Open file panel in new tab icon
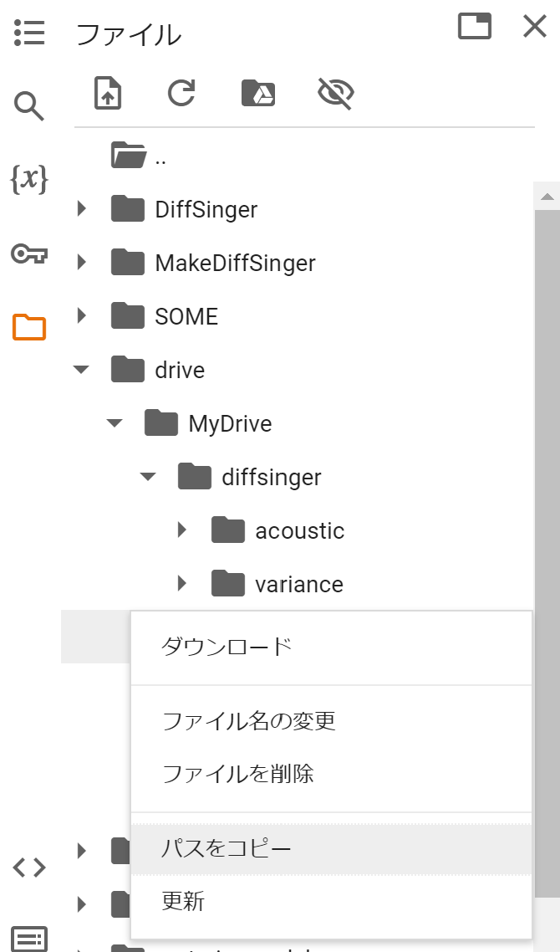This screenshot has height=952, width=560. pos(475,26)
